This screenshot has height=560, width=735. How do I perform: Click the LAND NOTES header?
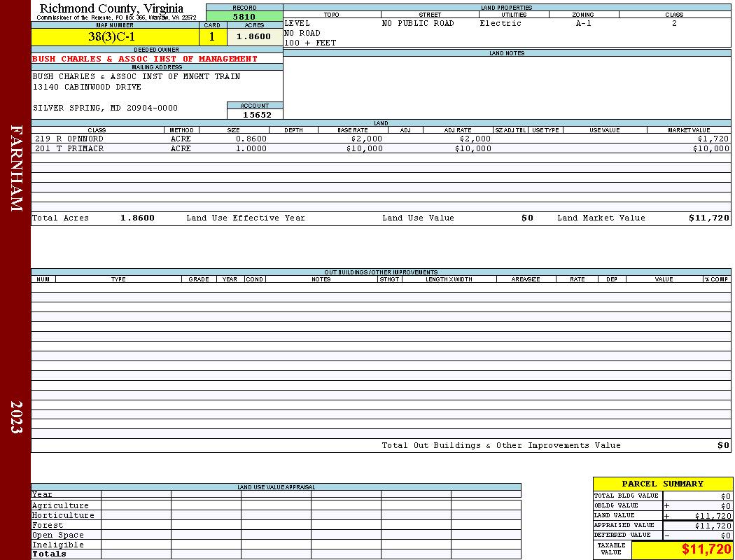[x=507, y=53]
